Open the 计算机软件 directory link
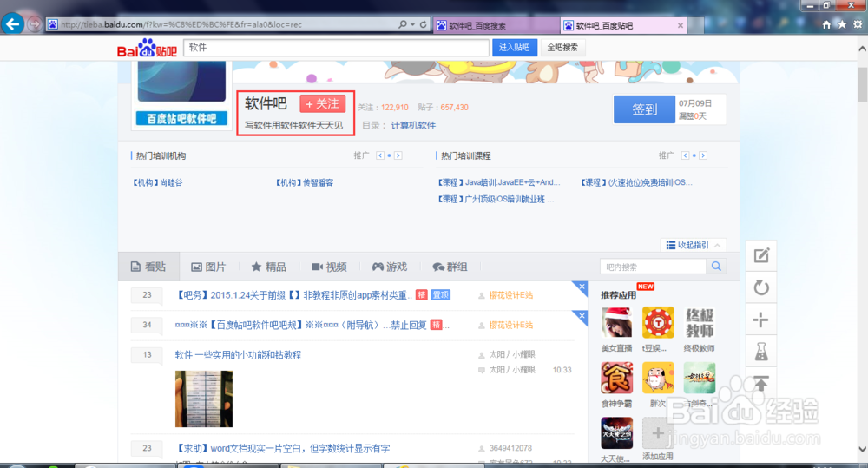This screenshot has height=468, width=868. 413,125
